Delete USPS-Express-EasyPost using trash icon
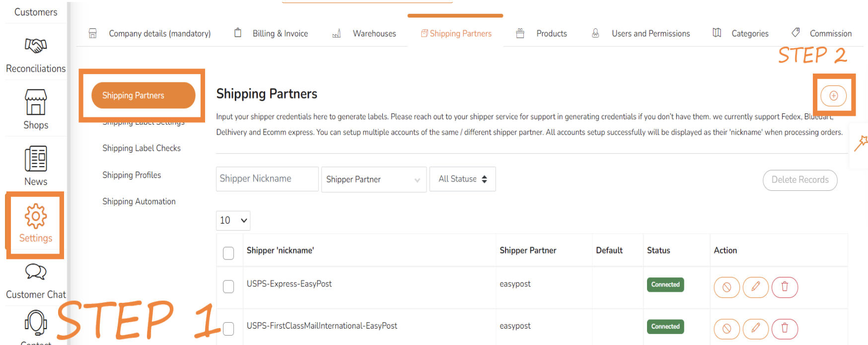This screenshot has height=345, width=868. [x=785, y=287]
